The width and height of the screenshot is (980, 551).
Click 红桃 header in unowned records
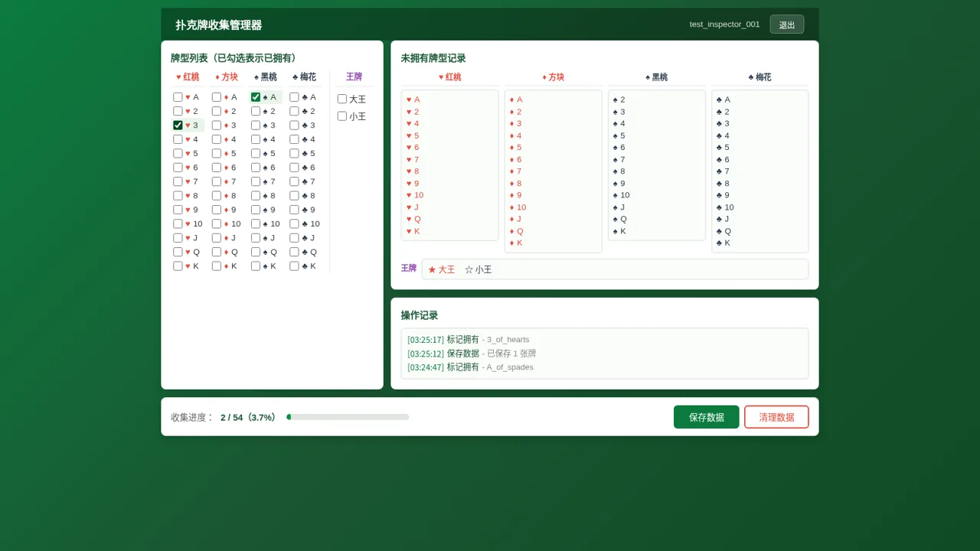tap(450, 77)
